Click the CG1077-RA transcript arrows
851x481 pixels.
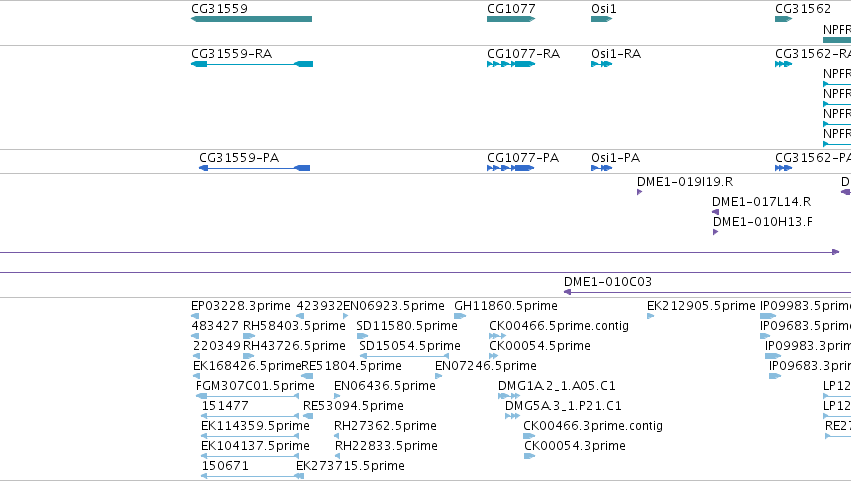coord(511,64)
